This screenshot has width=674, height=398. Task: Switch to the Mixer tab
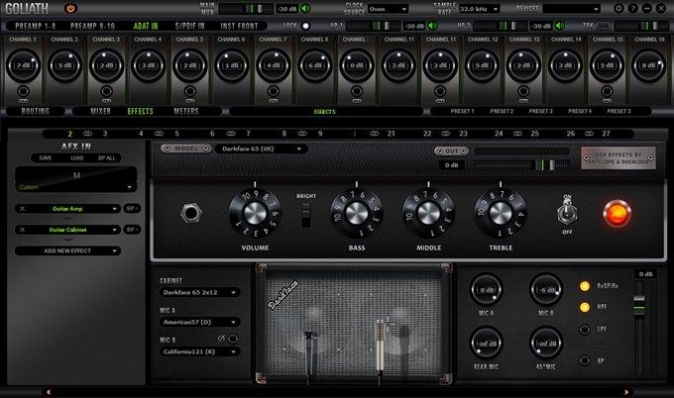click(x=101, y=111)
